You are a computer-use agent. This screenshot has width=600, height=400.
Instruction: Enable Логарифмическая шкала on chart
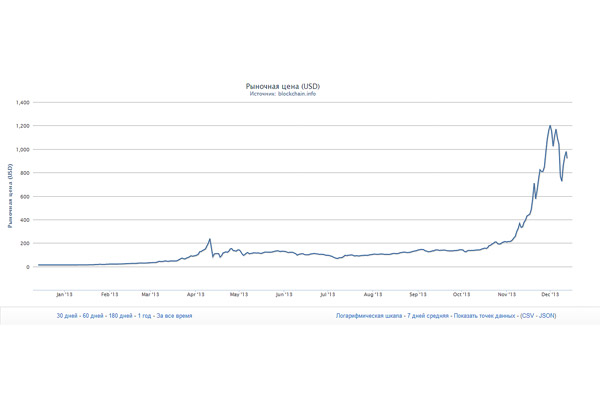coord(370,315)
